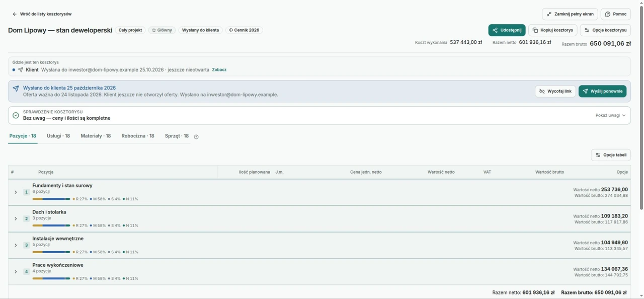Click 'Kopiuj kosztorys' button

click(552, 30)
